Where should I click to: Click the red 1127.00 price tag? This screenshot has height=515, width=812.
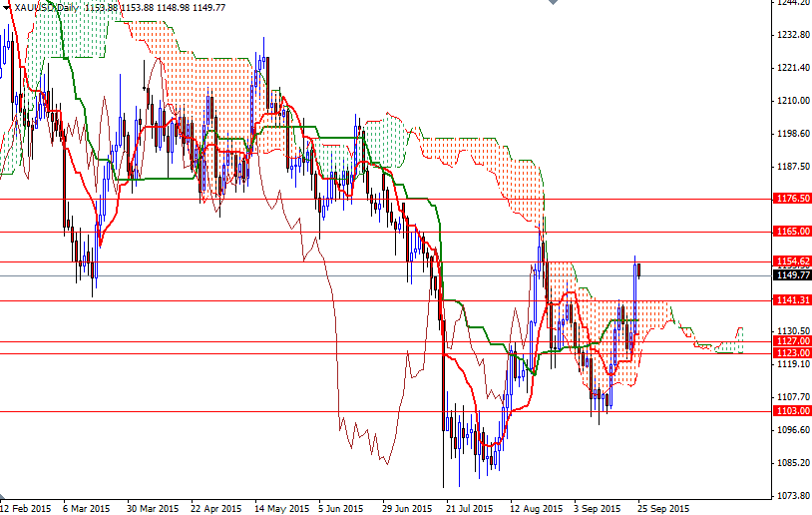click(x=791, y=341)
